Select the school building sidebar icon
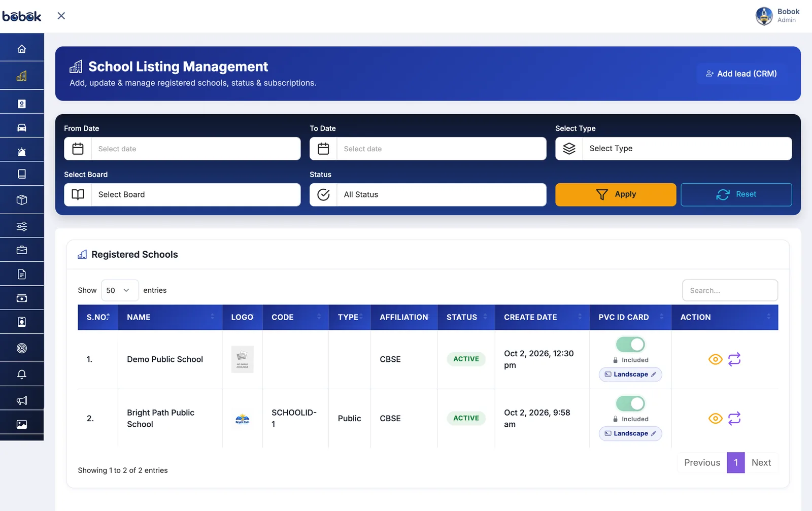This screenshot has height=511, width=812. [x=22, y=76]
